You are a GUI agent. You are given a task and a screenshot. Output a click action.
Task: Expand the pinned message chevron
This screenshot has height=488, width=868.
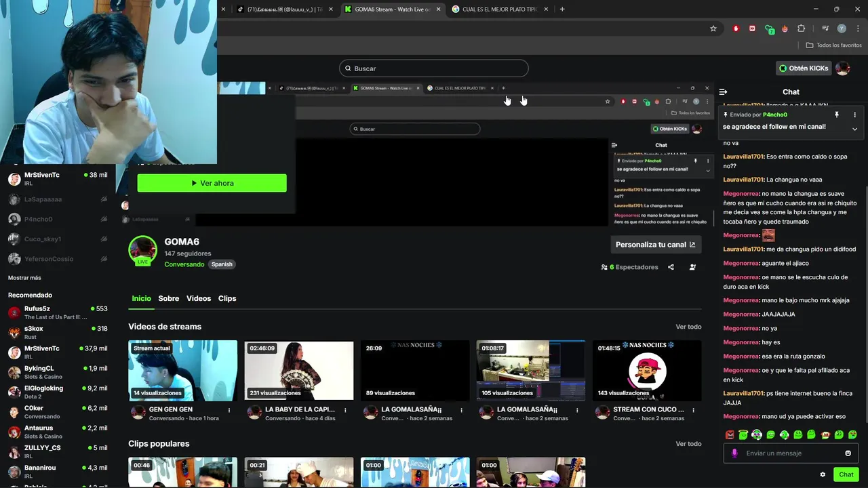(x=854, y=129)
